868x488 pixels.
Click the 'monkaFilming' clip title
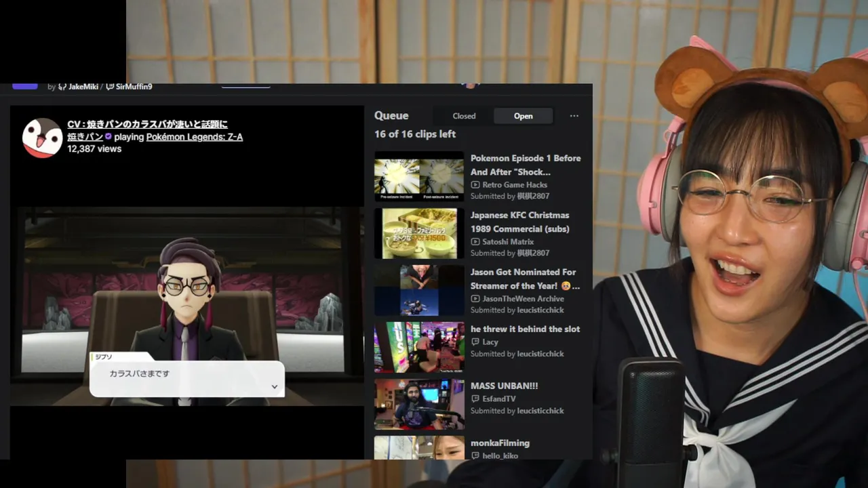point(500,443)
